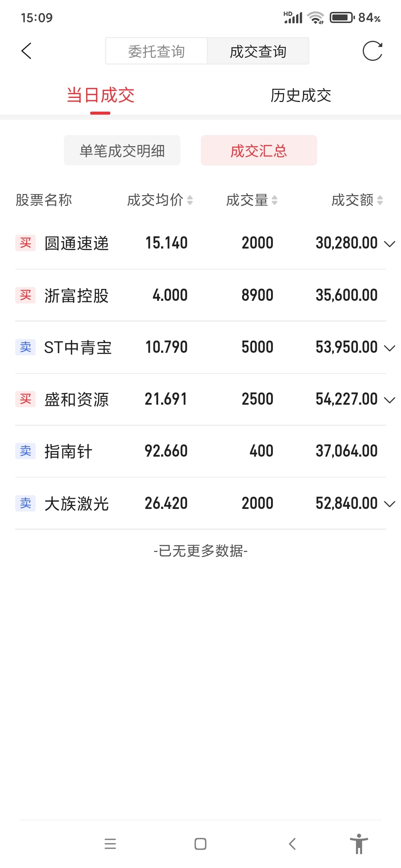Tap the accessibility figure icon in the navigation bar
Viewport: 401px width, 868px height.
pyautogui.click(x=359, y=844)
